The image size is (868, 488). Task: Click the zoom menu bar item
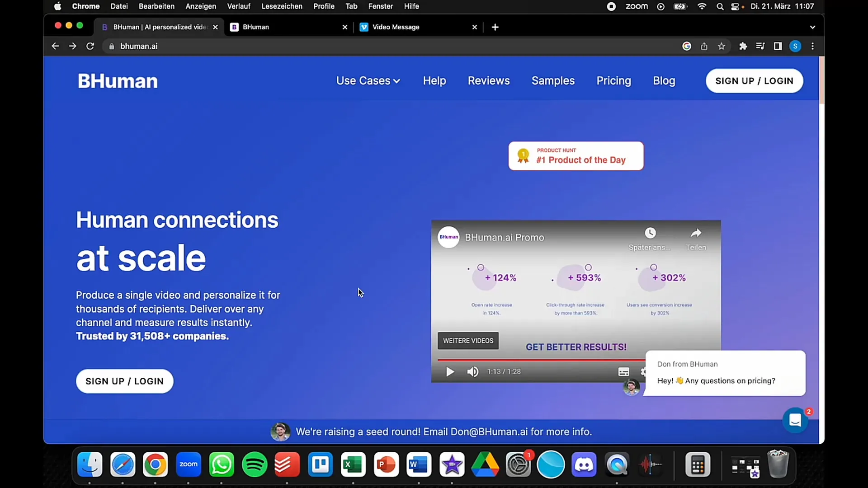coord(637,6)
